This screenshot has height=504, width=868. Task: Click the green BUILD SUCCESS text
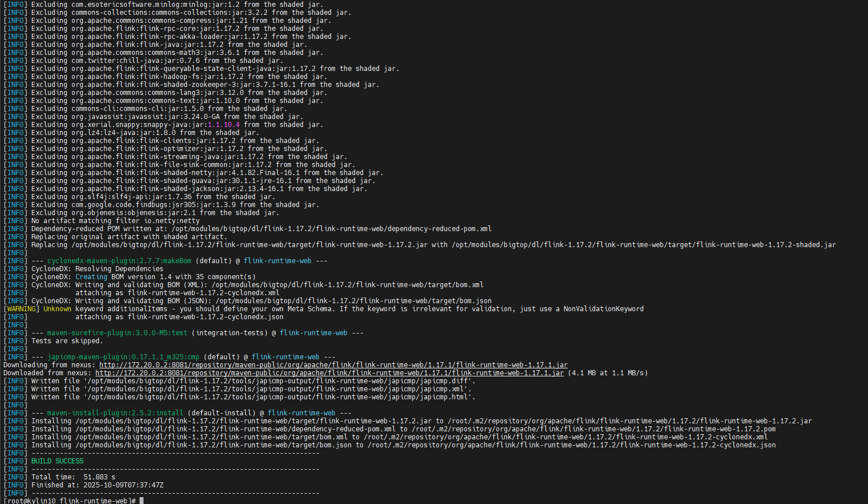click(57, 461)
